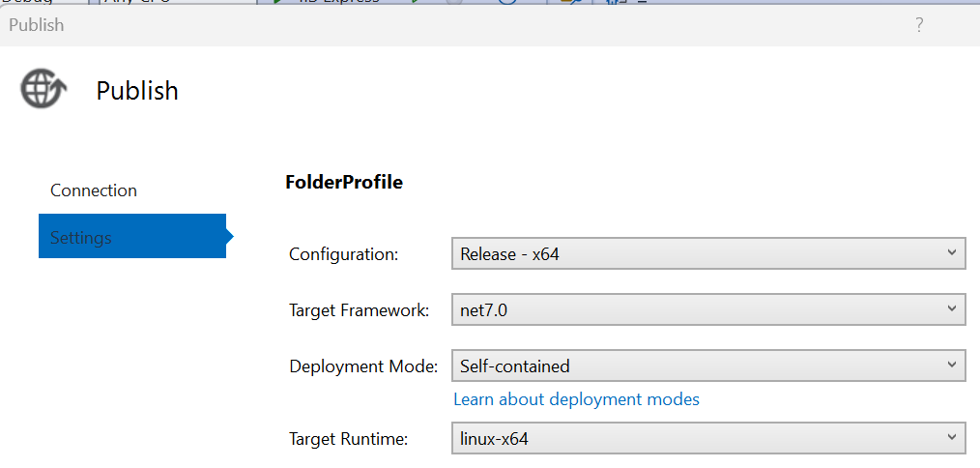
Task: Click the Deployment Mode field label
Action: [363, 366]
